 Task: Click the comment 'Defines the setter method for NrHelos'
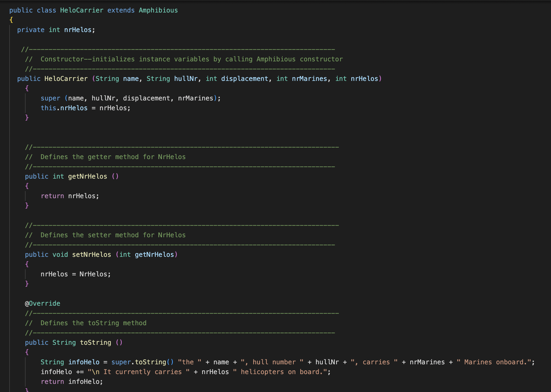pos(105,235)
